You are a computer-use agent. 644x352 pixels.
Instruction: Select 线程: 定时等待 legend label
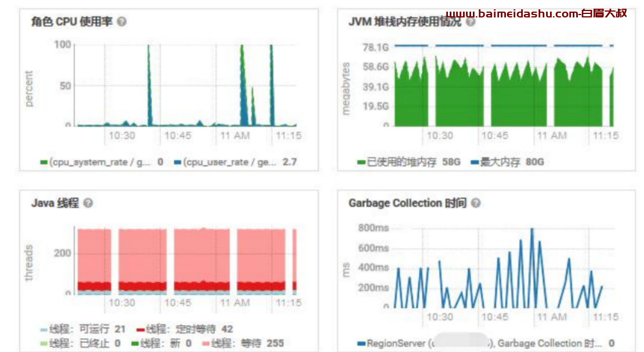[180, 329]
